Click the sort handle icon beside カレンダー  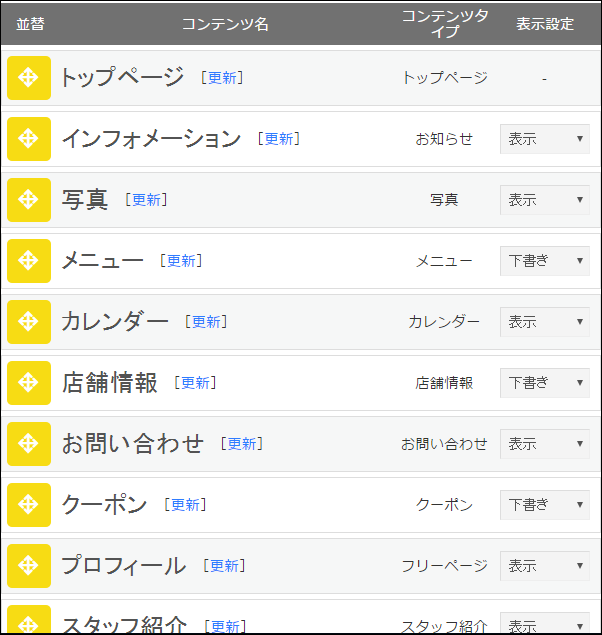click(x=28, y=322)
